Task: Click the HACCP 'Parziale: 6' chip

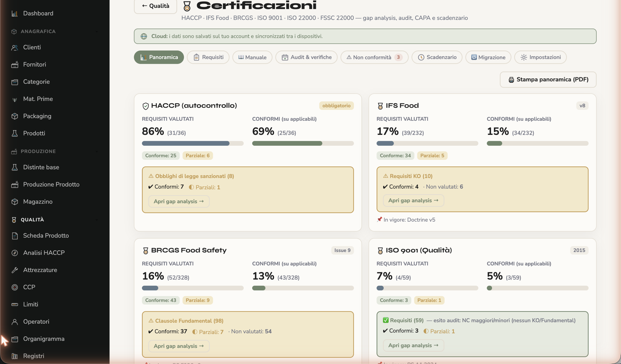Action: (x=198, y=156)
